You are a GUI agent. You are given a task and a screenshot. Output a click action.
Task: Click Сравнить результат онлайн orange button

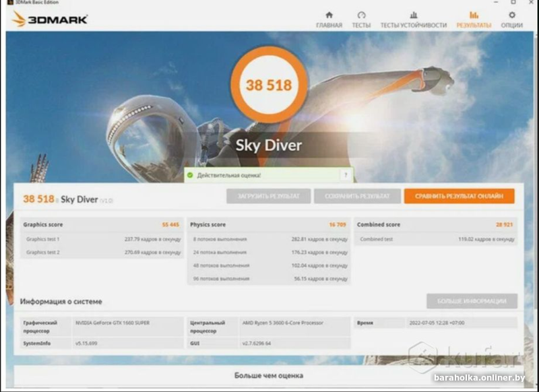pos(459,196)
